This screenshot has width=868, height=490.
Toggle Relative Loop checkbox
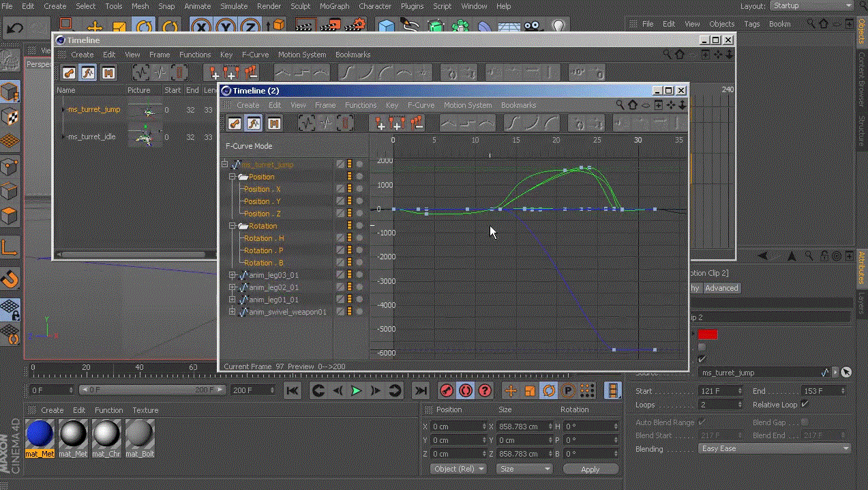click(x=805, y=404)
